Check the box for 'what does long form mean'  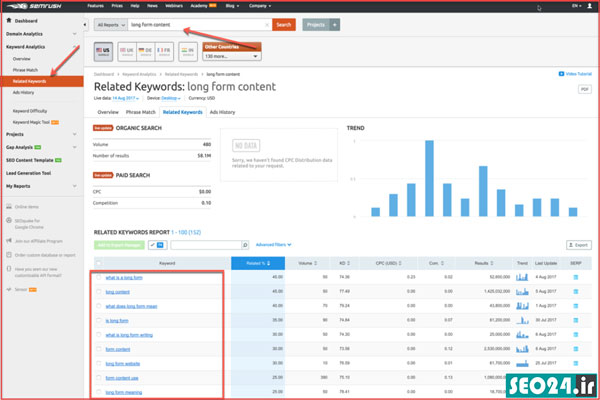[x=99, y=306]
